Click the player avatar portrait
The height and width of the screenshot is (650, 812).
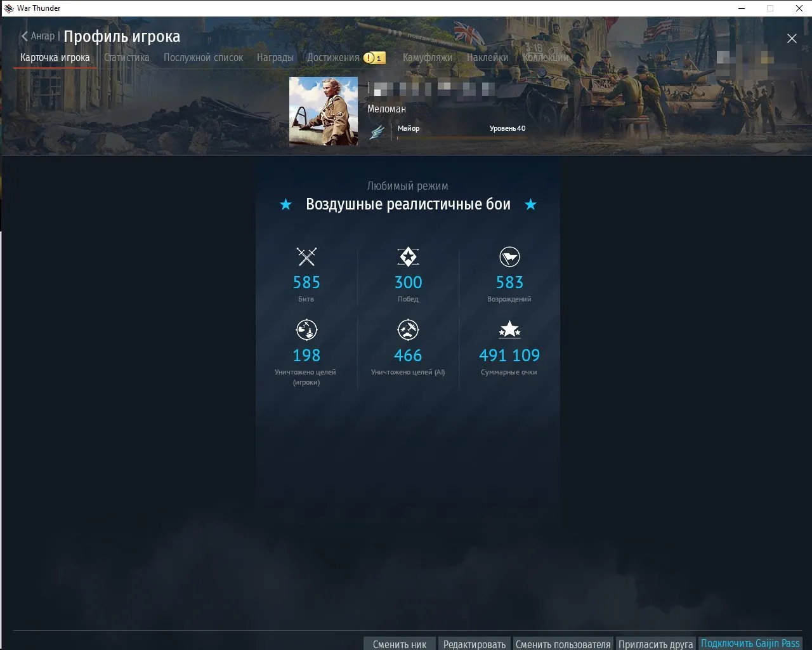coord(324,111)
